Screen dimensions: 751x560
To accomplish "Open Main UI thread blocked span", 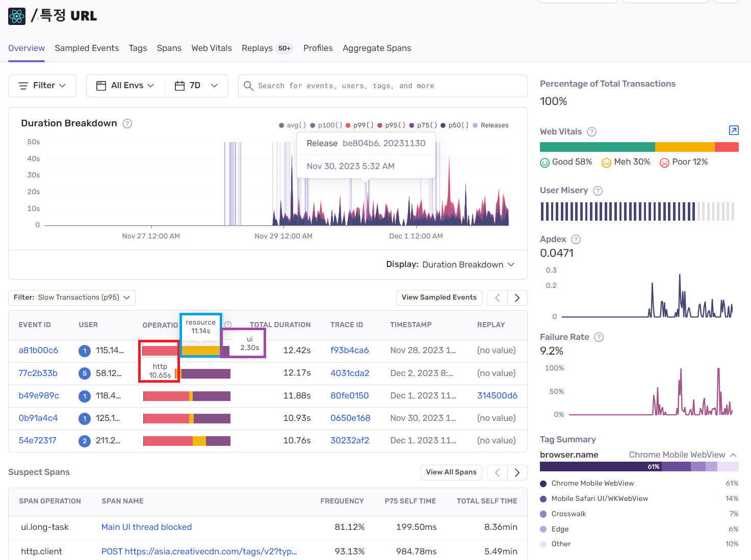I will point(146,527).
